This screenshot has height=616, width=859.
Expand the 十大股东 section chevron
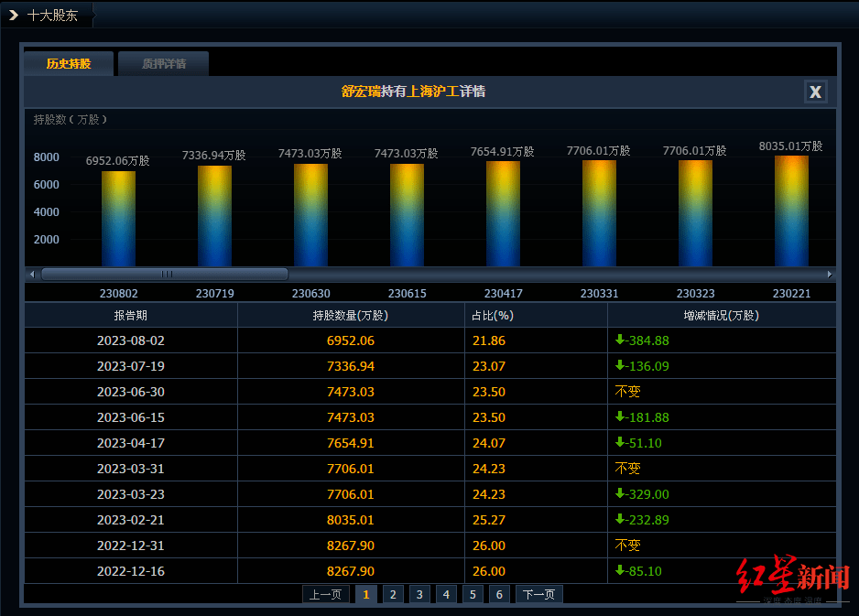pyautogui.click(x=14, y=16)
